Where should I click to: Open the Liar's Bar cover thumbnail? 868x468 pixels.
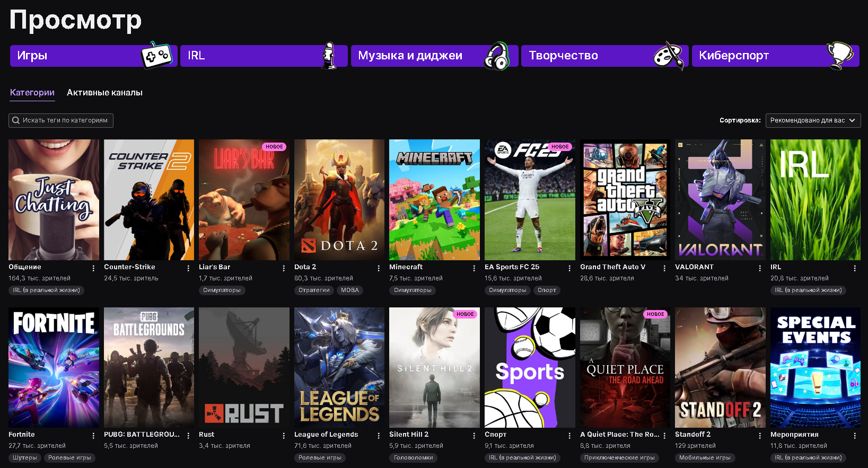tap(244, 200)
